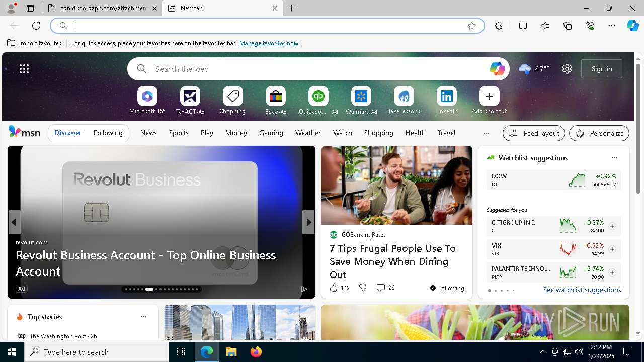
Task: Click Add shortcut button
Action: point(489,101)
